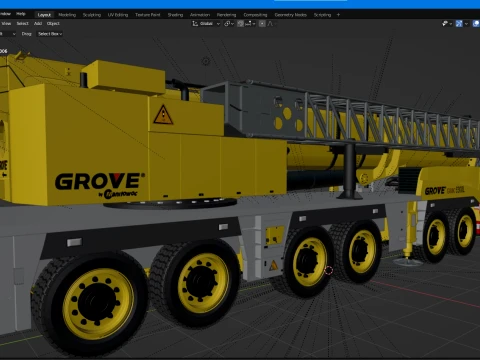The width and height of the screenshot is (480, 360).
Task: Open the snapping options dropdown
Action: (250, 24)
